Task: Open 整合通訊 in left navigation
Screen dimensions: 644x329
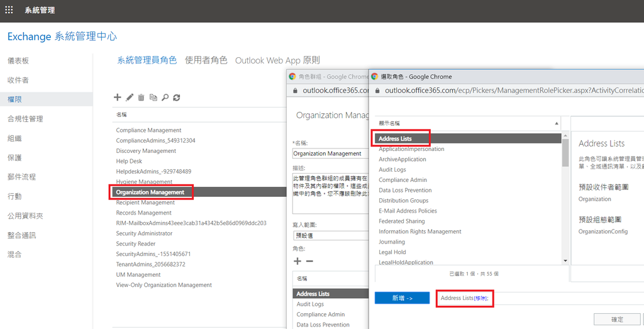Action: pos(22,235)
